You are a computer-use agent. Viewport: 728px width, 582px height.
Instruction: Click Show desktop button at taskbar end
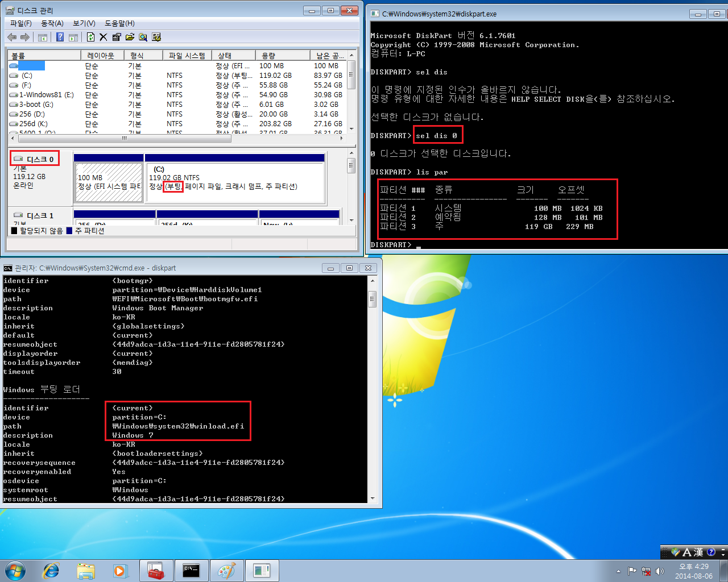coord(723,571)
